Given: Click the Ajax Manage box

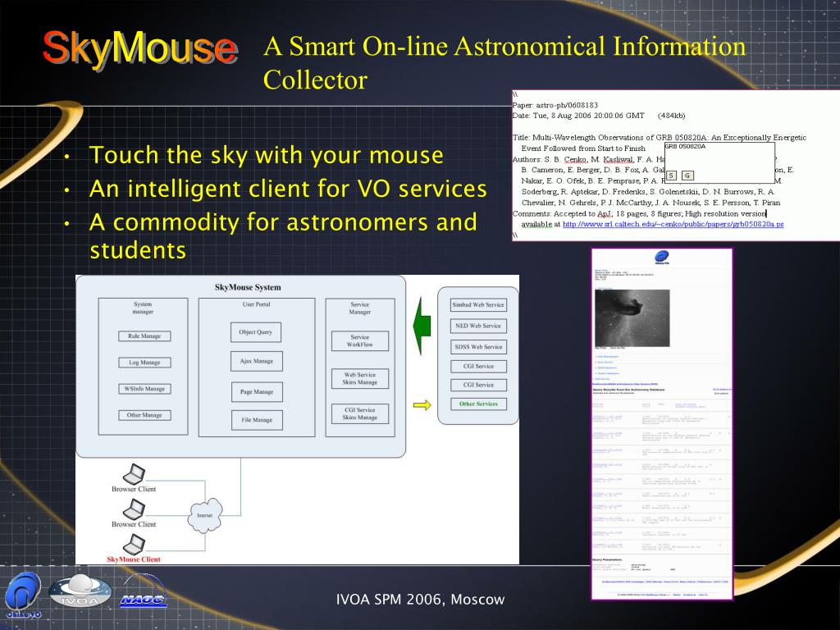Looking at the screenshot, I should tap(257, 361).
